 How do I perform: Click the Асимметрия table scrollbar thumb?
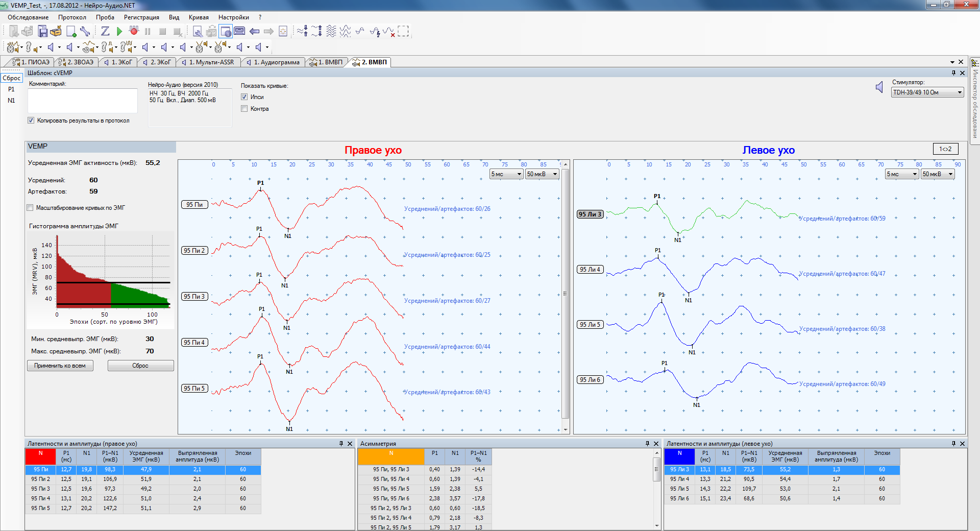tap(656, 469)
